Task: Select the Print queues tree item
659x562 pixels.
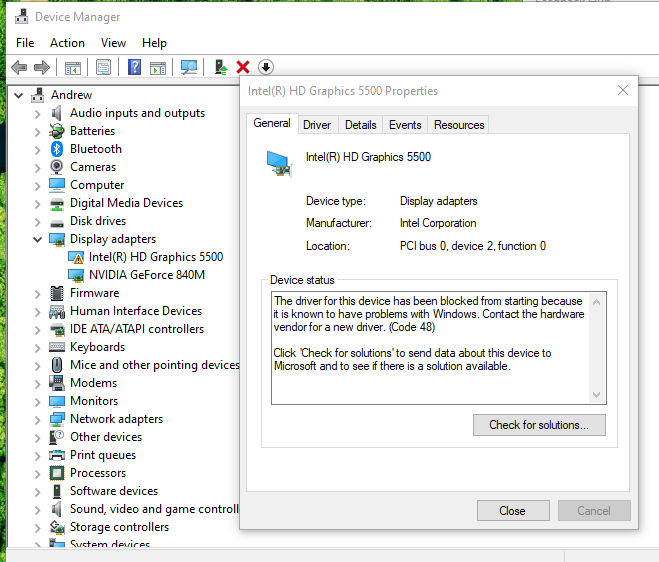Action: click(103, 455)
